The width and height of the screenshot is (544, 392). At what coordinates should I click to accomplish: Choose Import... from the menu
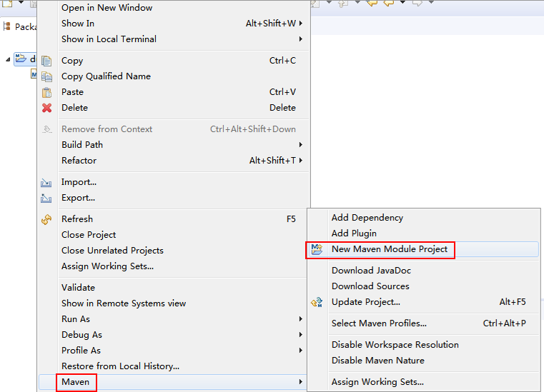(x=174, y=182)
